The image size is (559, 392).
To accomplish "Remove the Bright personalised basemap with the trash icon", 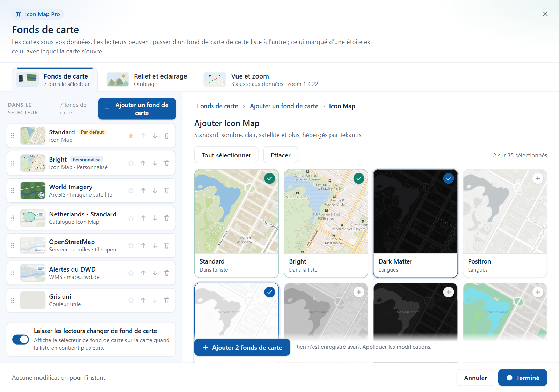I will (167, 163).
